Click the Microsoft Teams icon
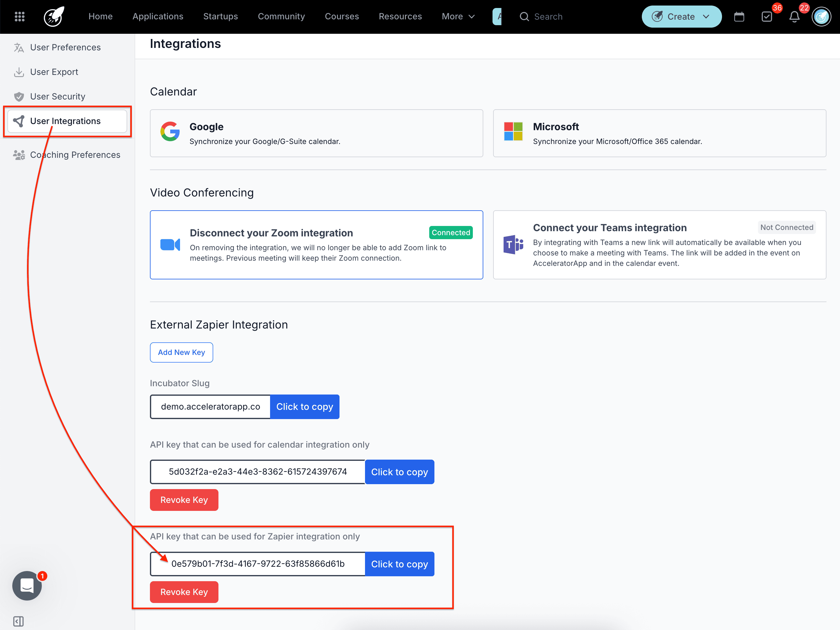The image size is (840, 630). tap(513, 245)
